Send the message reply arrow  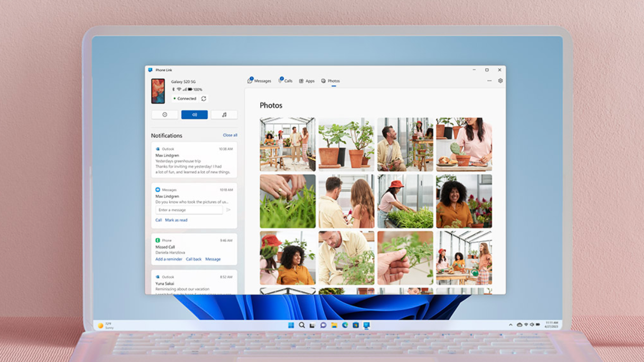229,210
